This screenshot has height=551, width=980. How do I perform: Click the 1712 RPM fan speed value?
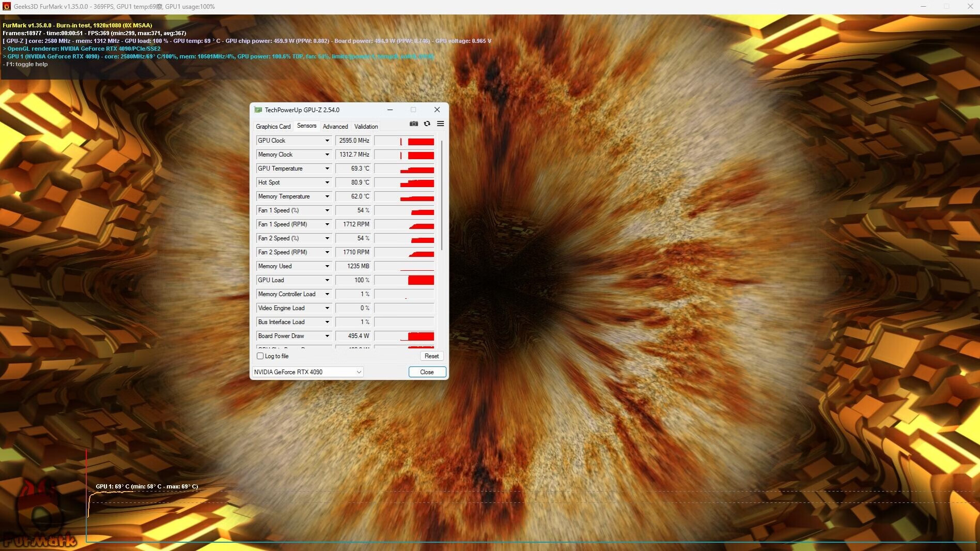coord(353,224)
